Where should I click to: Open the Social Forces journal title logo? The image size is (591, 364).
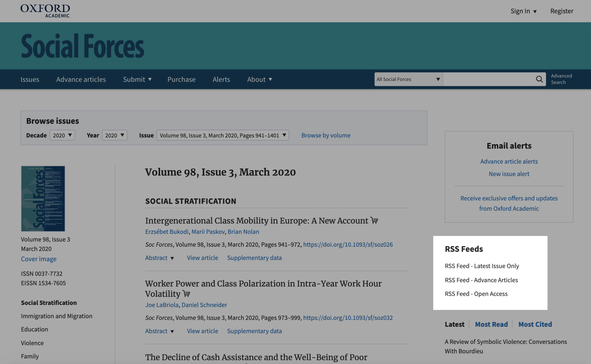pyautogui.click(x=82, y=46)
